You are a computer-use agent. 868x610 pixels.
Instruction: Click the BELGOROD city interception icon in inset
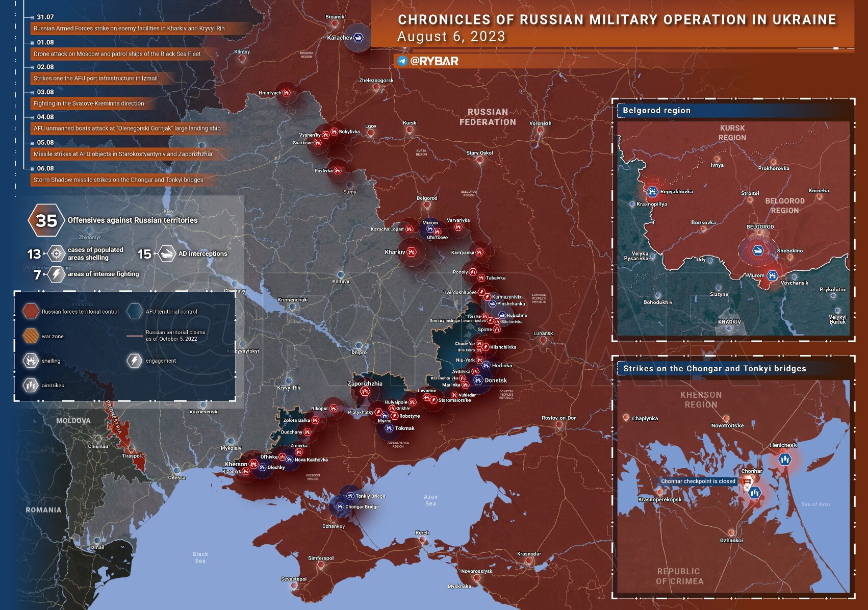pos(758,250)
